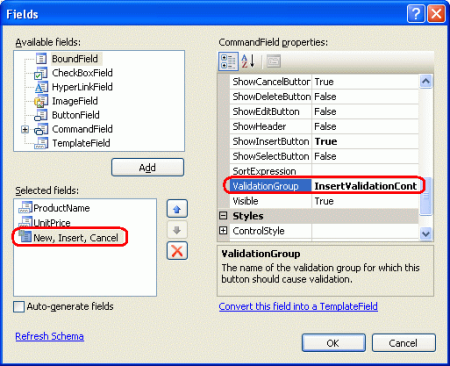Sort properties alphabetically with A-Z icon
Screen dimensions: 450x366
pos(248,61)
